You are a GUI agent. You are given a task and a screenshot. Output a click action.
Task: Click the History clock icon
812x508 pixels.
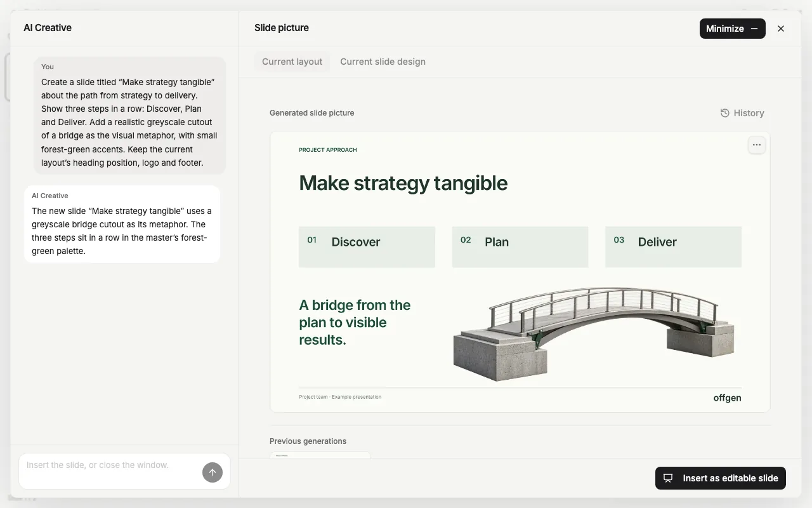(x=725, y=113)
